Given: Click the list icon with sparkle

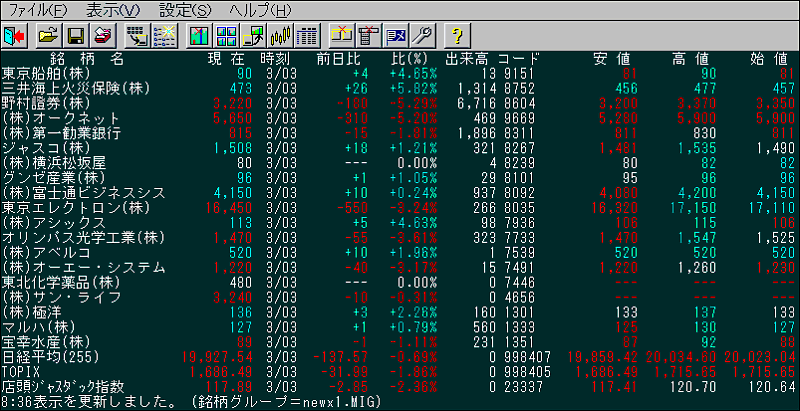Looking at the screenshot, I should tap(165, 36).
